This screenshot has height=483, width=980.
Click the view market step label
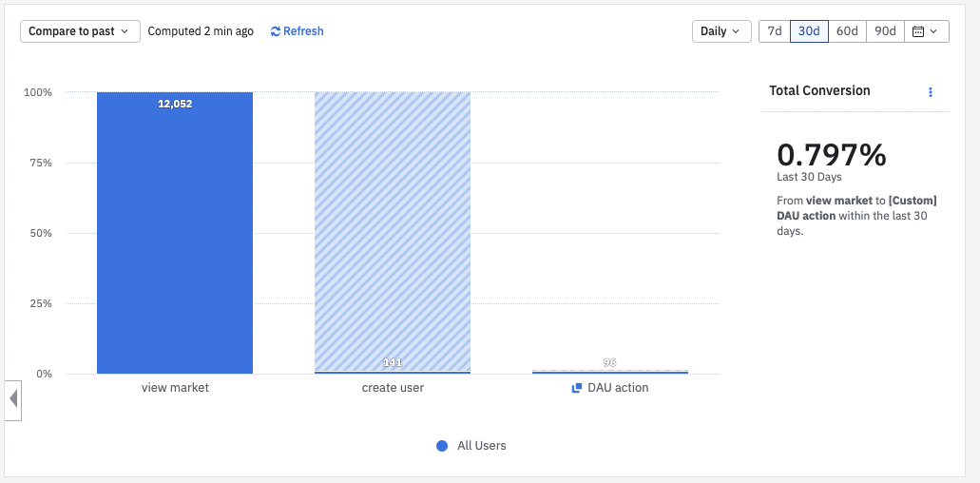175,388
